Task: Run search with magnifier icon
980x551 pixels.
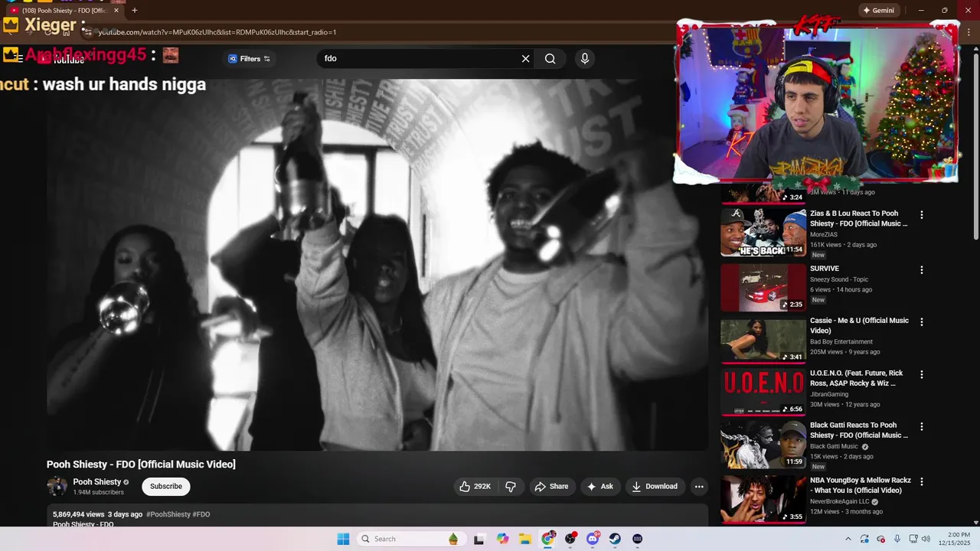Action: coord(550,59)
